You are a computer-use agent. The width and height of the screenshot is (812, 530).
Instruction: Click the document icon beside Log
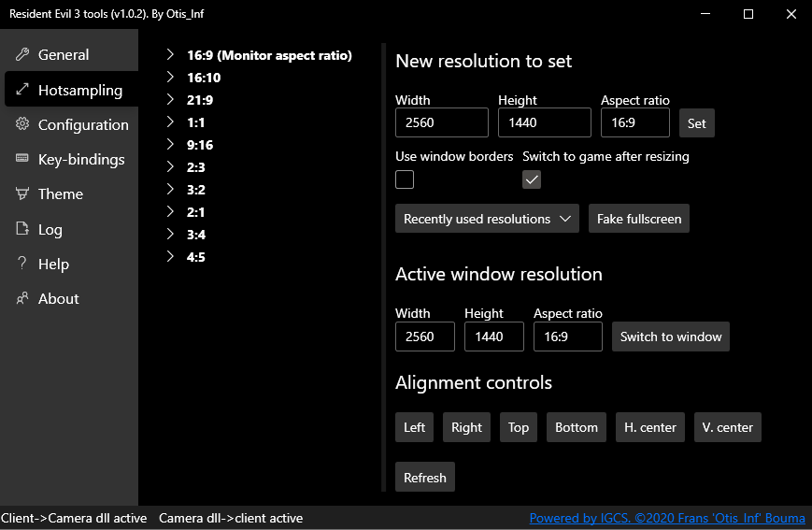click(x=22, y=228)
